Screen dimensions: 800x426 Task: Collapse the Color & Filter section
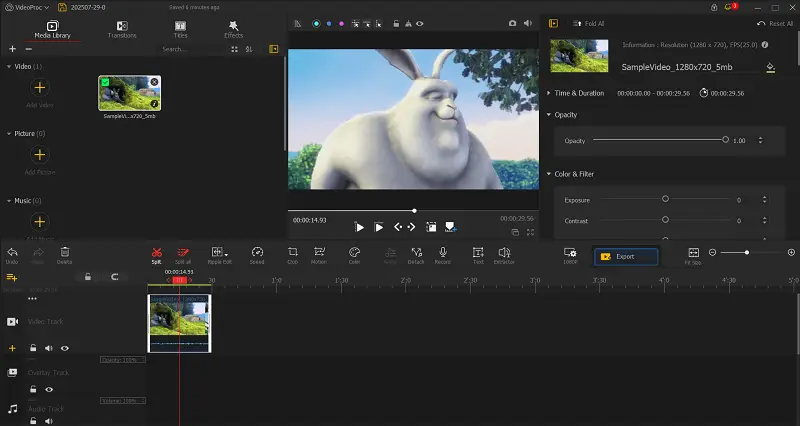[x=548, y=174]
